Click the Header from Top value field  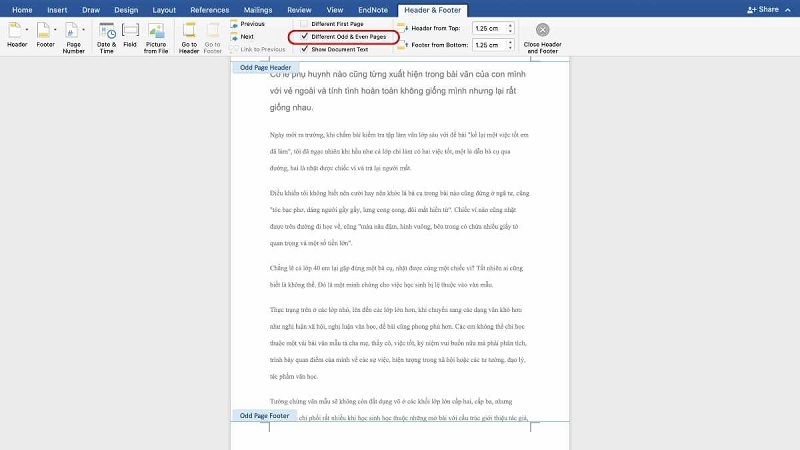point(489,29)
